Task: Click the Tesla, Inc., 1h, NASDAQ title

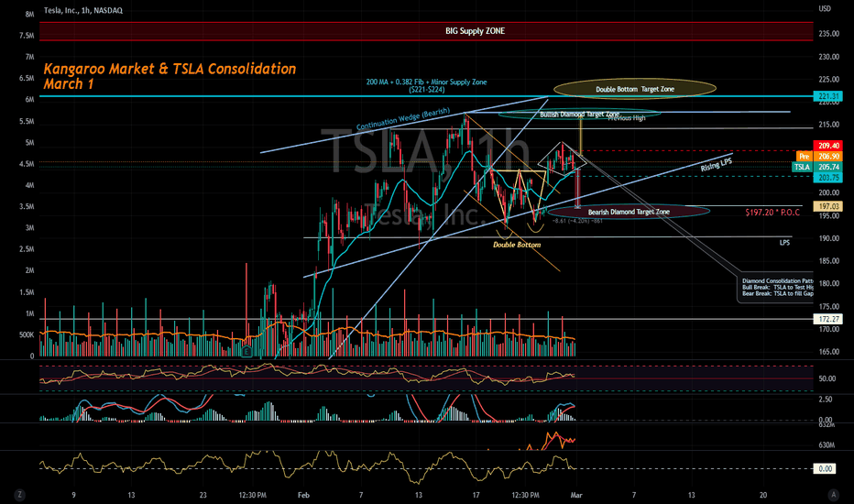Action: pos(82,10)
